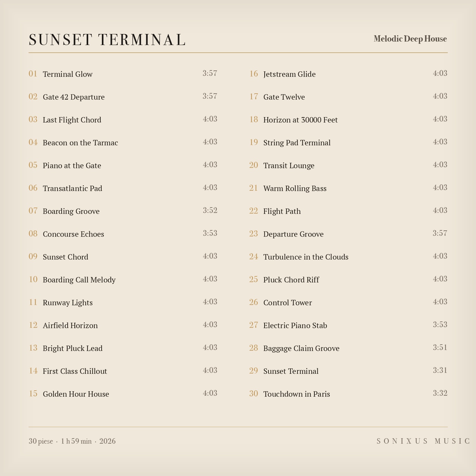476x476 pixels.
Task: Pick the Control Tower track
Action: (288, 302)
